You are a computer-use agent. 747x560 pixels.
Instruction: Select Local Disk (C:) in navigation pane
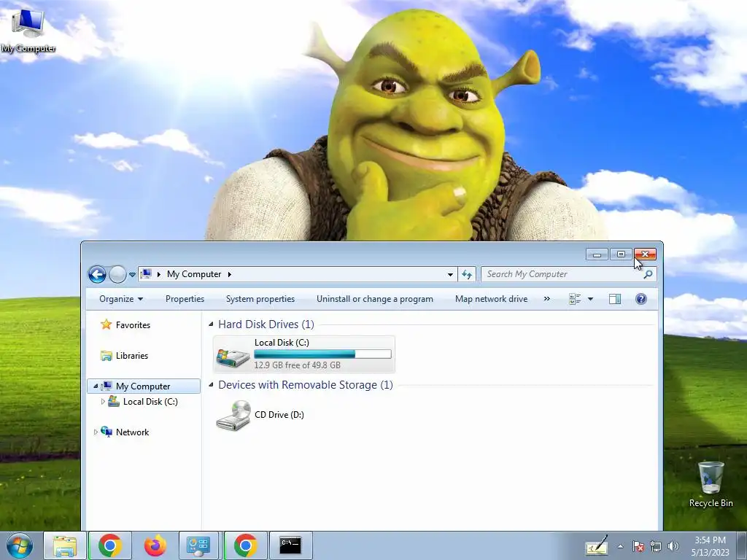coord(150,402)
